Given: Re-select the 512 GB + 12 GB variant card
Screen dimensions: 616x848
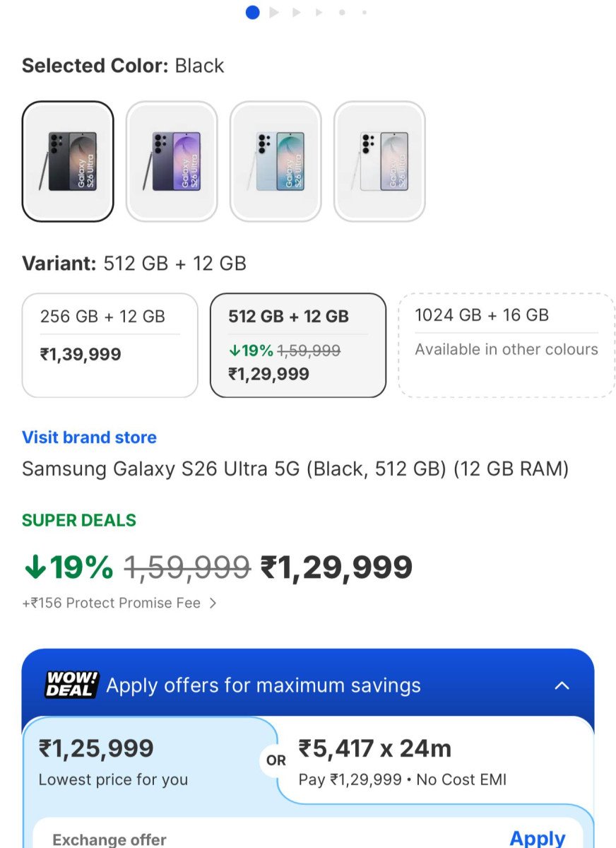Looking at the screenshot, I should (297, 344).
